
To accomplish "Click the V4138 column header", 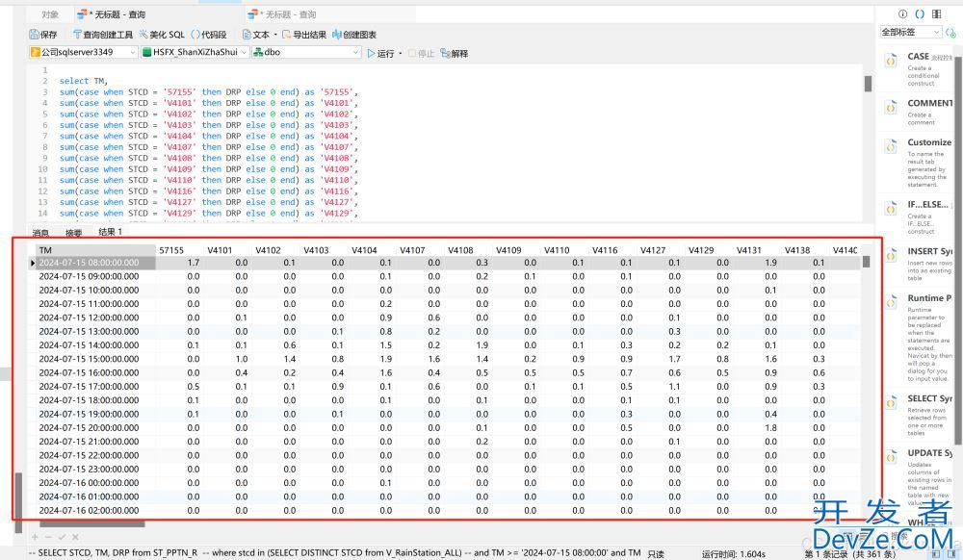I will tap(804, 250).
